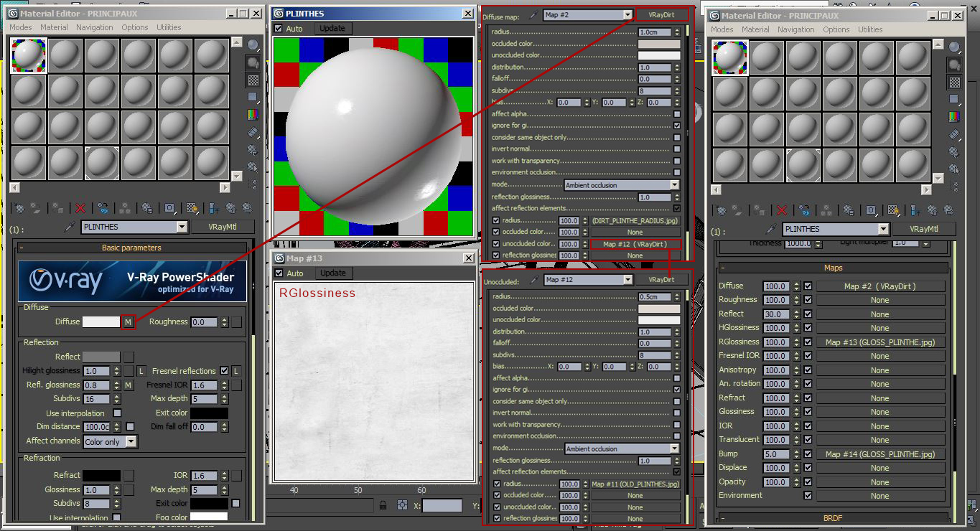
Task: Click Go to Parent icon in left editor
Action: (230, 208)
